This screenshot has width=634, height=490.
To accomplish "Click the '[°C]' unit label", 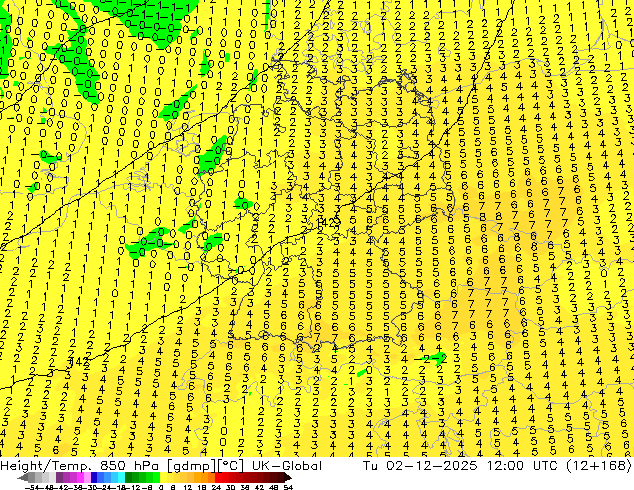I will [x=232, y=466].
